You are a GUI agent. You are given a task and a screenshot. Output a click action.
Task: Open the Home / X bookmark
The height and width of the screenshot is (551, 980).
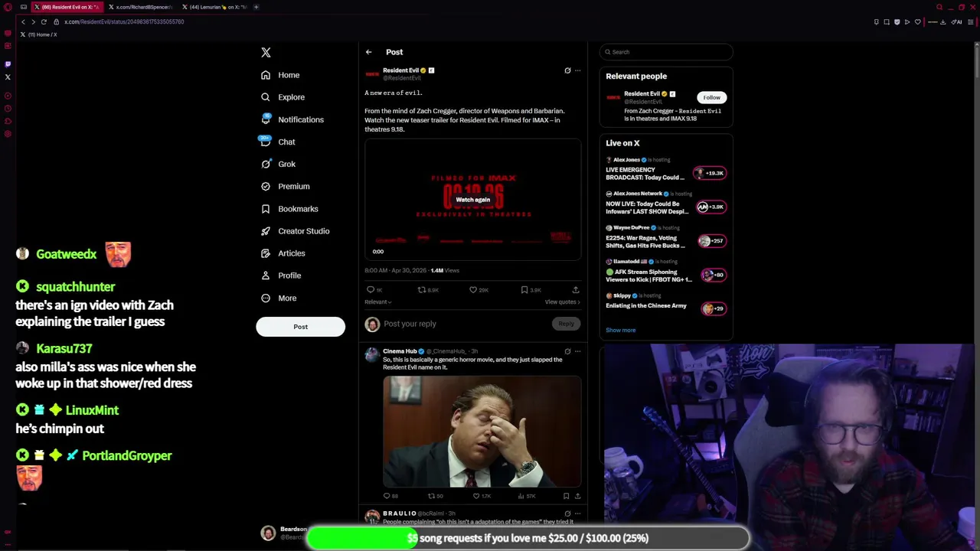coord(38,34)
